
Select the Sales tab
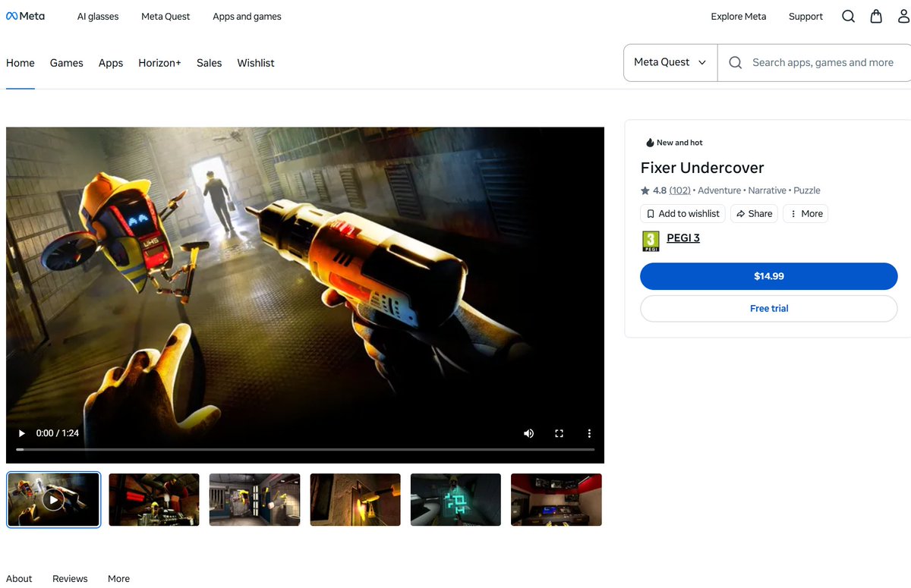click(209, 63)
